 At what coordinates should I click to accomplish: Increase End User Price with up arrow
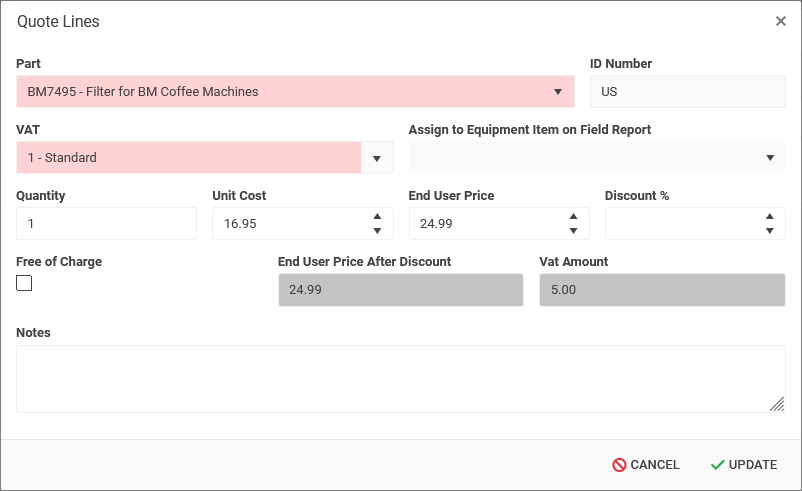click(573, 217)
